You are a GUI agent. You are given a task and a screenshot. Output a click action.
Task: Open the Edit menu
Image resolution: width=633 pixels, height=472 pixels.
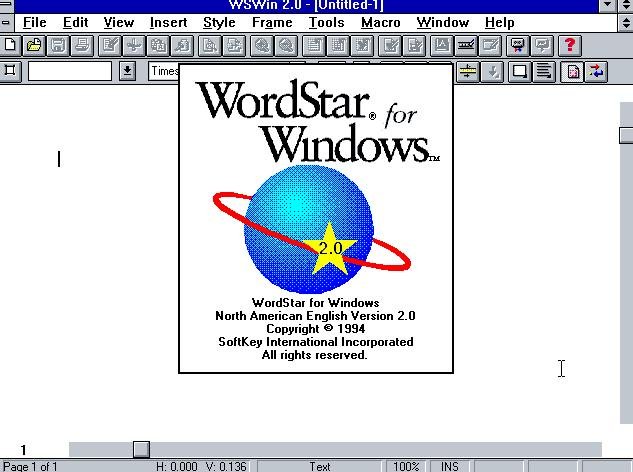pos(75,23)
